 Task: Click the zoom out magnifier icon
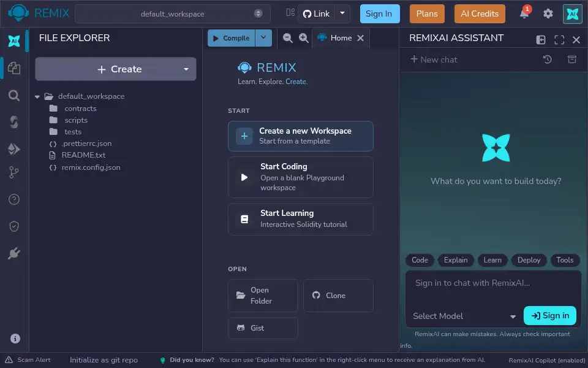coord(287,38)
